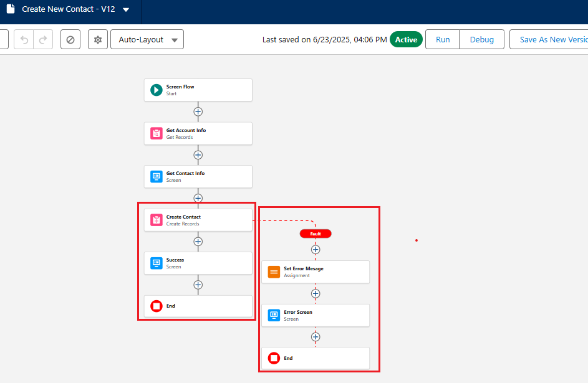Viewport: 588px width, 383px height.
Task: Expand the Auto-Layout dropdown
Action: (x=147, y=40)
